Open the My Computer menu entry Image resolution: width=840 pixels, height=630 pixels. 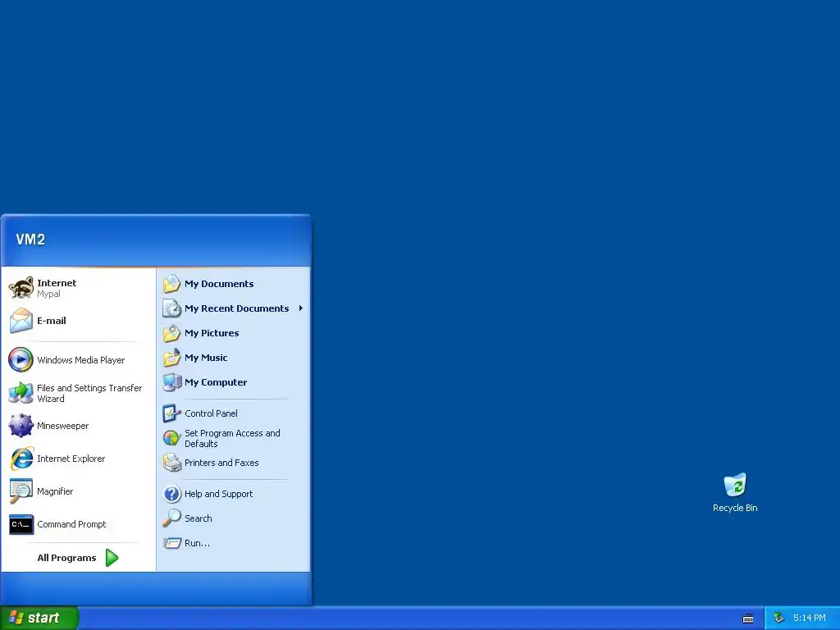(232, 382)
